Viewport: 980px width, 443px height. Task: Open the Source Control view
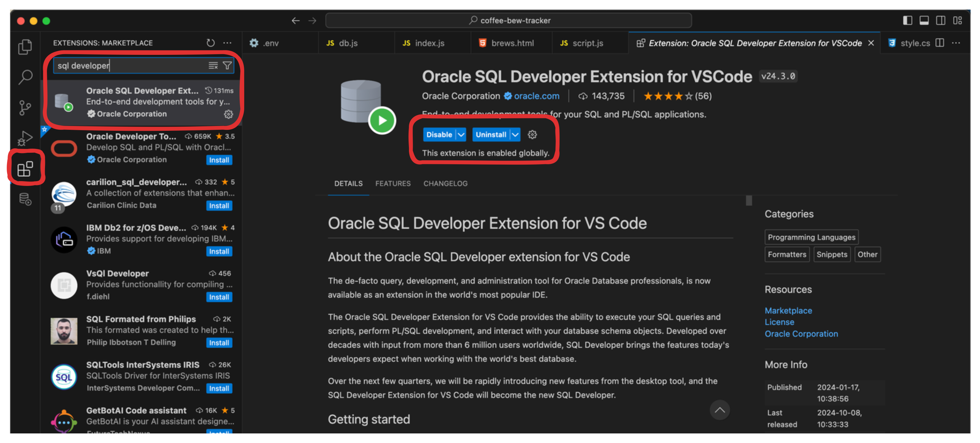point(25,107)
